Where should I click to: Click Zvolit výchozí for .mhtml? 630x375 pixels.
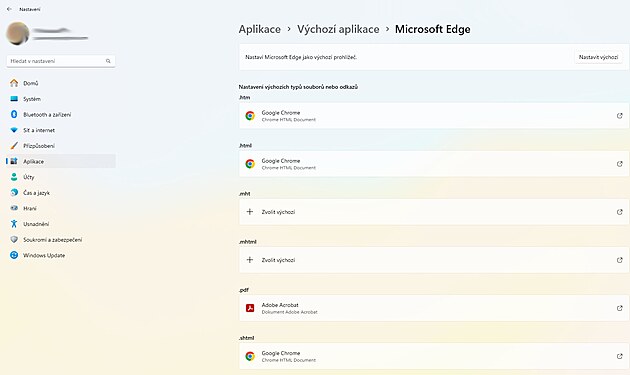point(278,260)
